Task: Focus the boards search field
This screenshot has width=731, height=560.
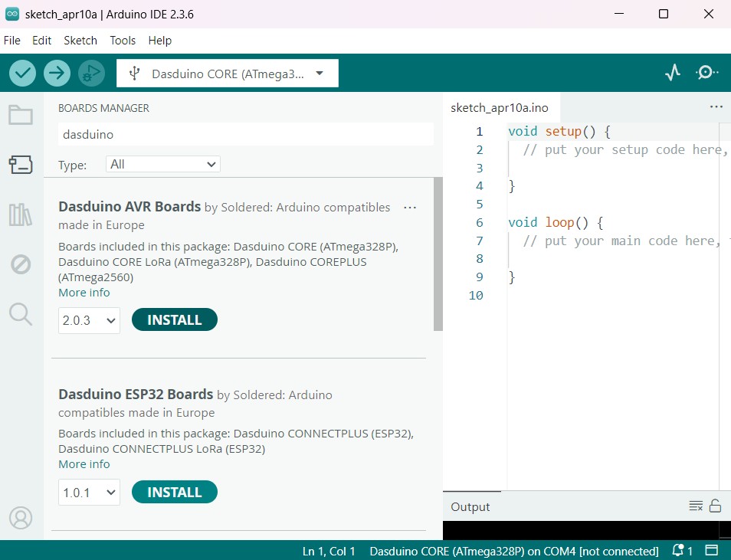Action: [x=245, y=134]
